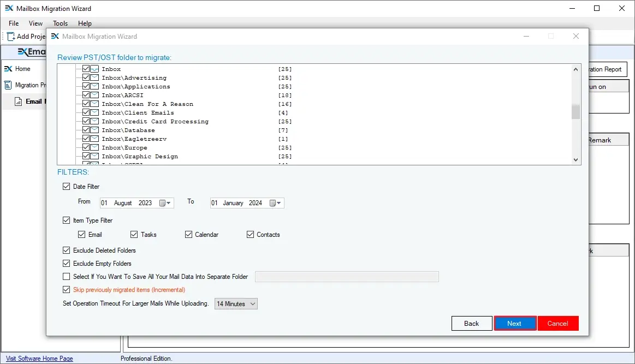Image resolution: width=635 pixels, height=364 pixels.
Task: Open the Tools menu
Action: 61,23
